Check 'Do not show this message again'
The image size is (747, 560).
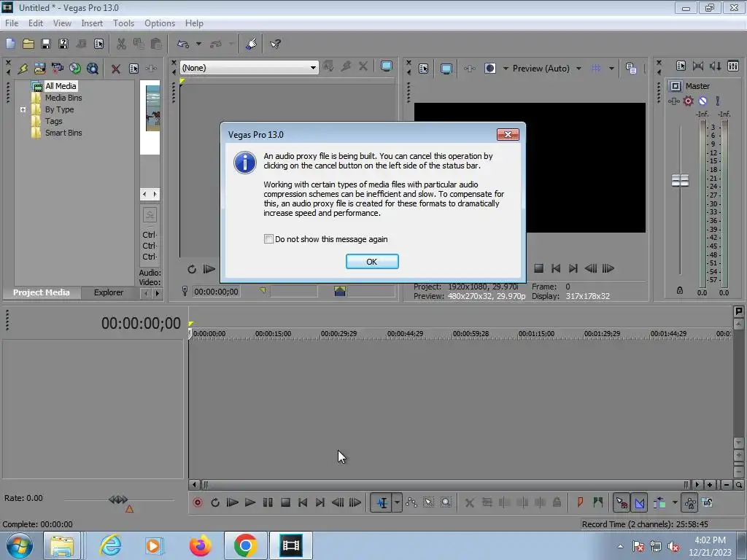pyautogui.click(x=268, y=239)
